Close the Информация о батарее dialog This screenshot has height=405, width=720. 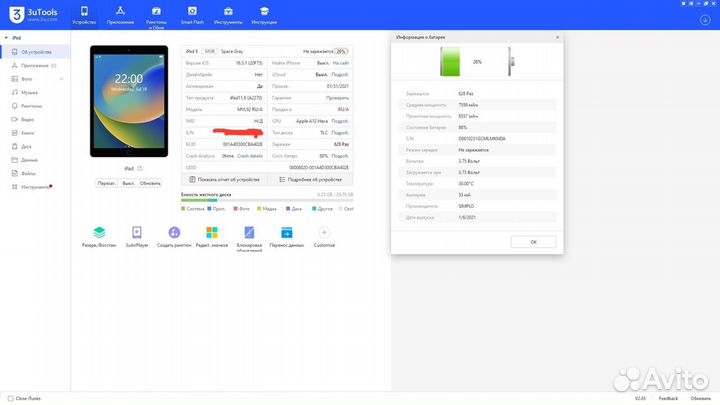point(557,37)
